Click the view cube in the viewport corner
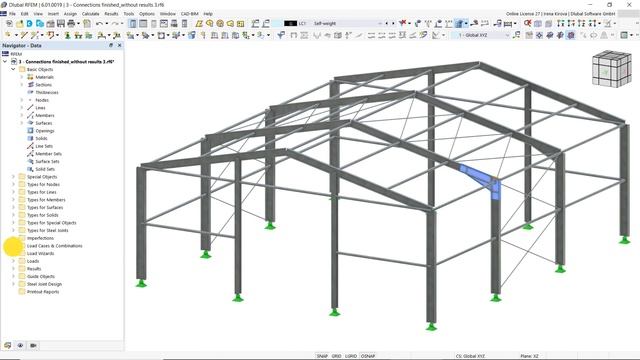640x360 pixels. (x=611, y=69)
